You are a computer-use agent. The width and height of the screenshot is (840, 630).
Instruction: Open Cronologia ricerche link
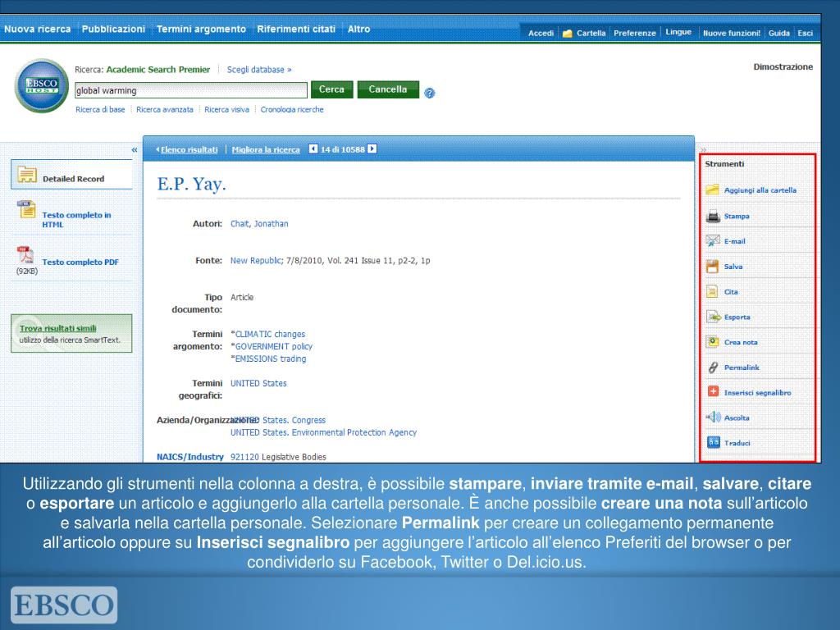292,109
